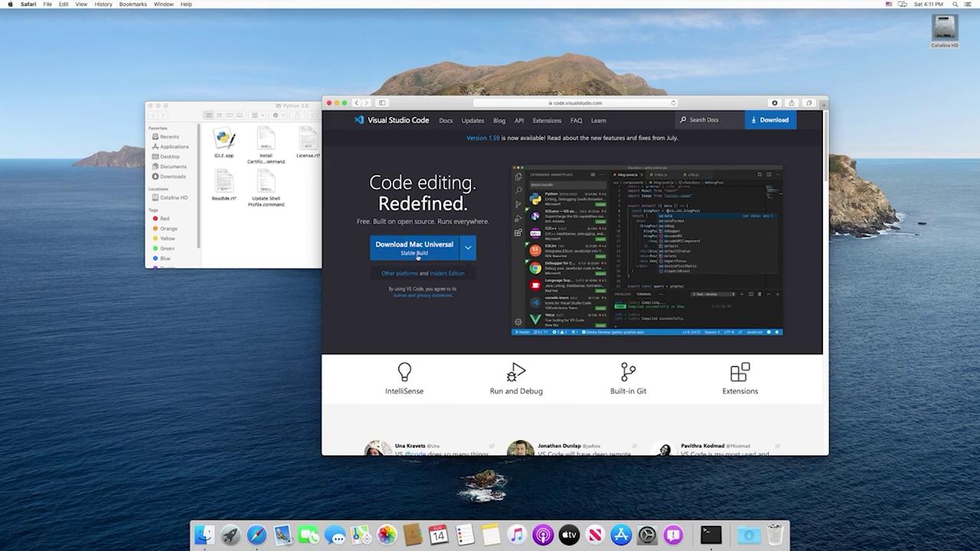Open IDLE.app in the Finder window
This screenshot has width=980, height=551.
[x=224, y=143]
